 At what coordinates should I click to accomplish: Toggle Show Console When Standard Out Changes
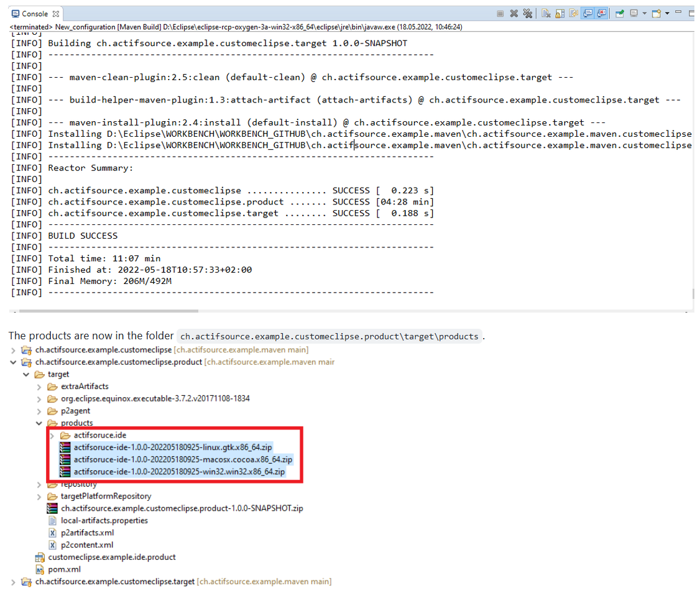[587, 13]
